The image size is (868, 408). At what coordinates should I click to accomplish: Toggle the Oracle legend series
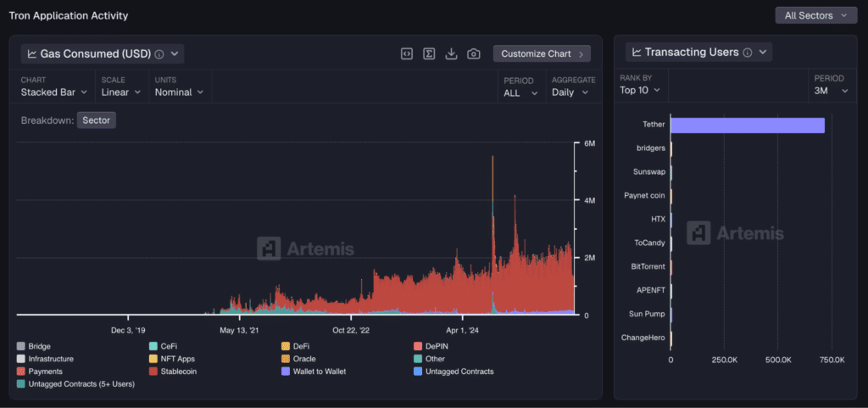click(x=298, y=359)
